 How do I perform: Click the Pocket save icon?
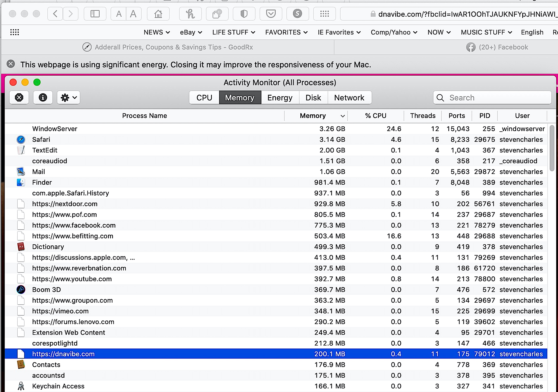click(271, 14)
